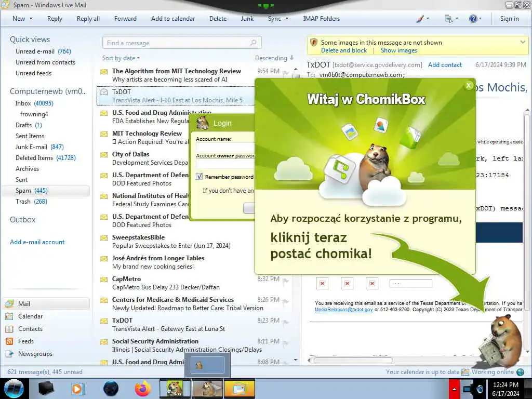Open Unread feeds quick view

(34, 73)
